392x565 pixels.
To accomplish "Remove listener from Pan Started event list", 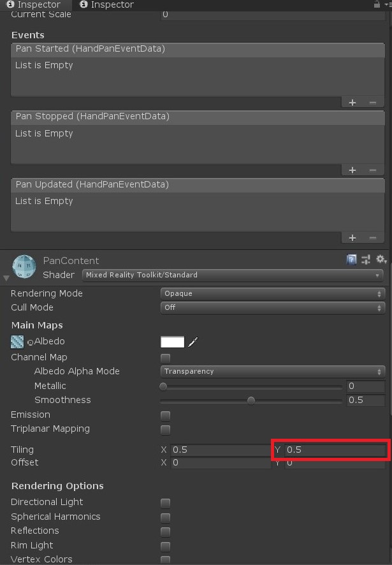I will (372, 103).
